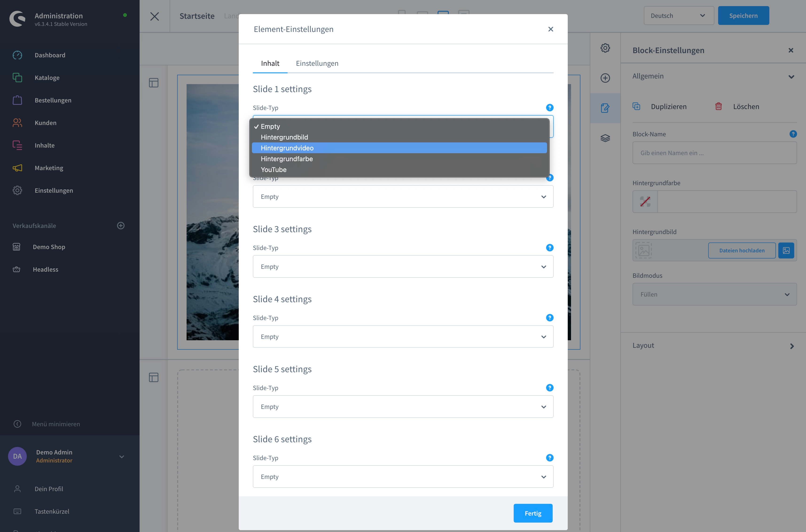The image size is (806, 532).
Task: Open media library icon next to upload
Action: tap(786, 250)
